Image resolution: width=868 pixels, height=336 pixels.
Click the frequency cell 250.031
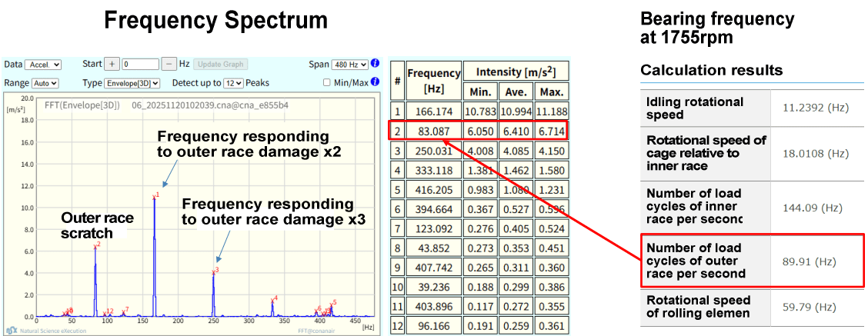point(433,151)
